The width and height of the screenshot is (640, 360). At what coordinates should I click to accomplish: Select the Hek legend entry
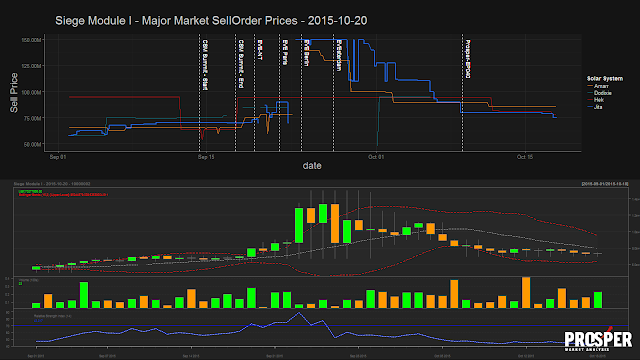596,100
